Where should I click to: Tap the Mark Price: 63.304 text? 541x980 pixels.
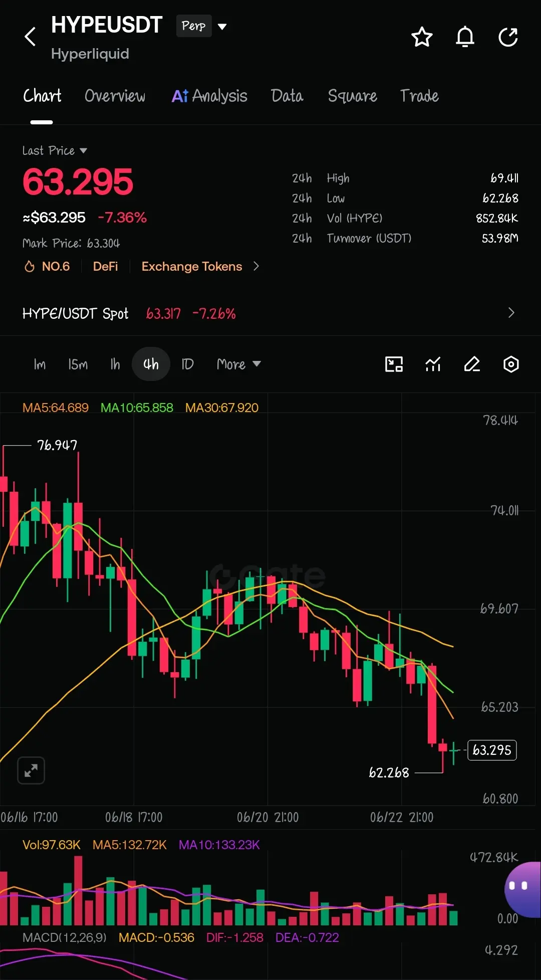click(71, 243)
